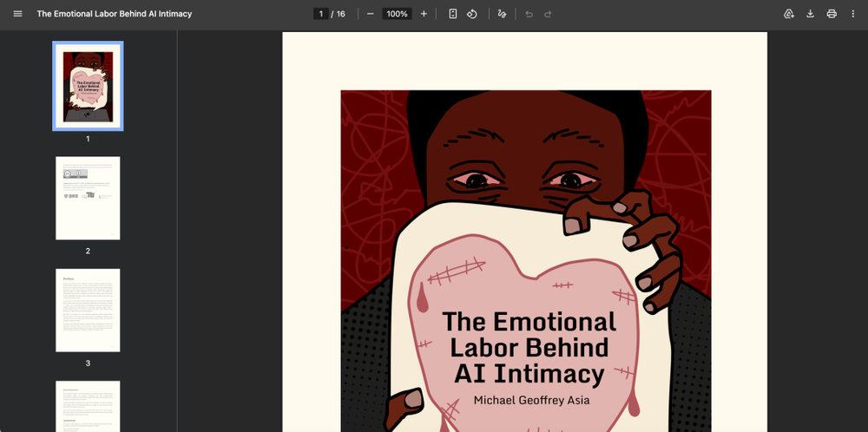Click the 100% zoom level field
This screenshot has width=868, height=432.
coord(398,14)
